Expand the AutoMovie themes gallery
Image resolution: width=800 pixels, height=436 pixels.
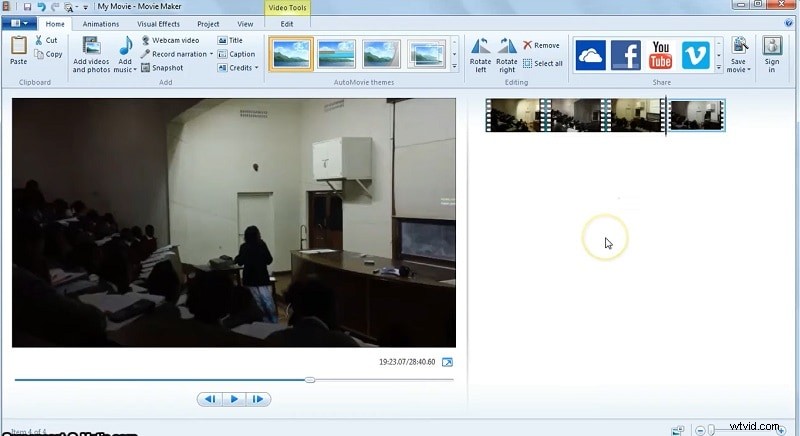pyautogui.click(x=454, y=66)
